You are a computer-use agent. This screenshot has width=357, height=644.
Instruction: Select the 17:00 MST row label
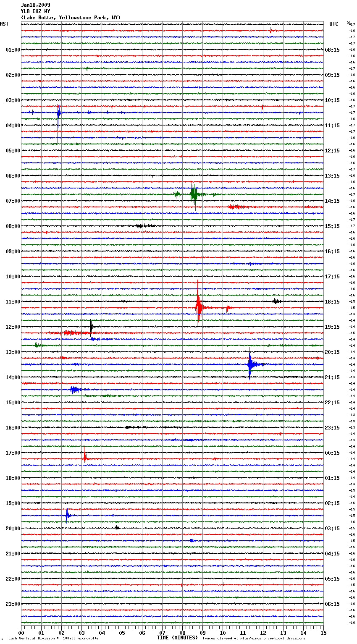tap(13, 453)
